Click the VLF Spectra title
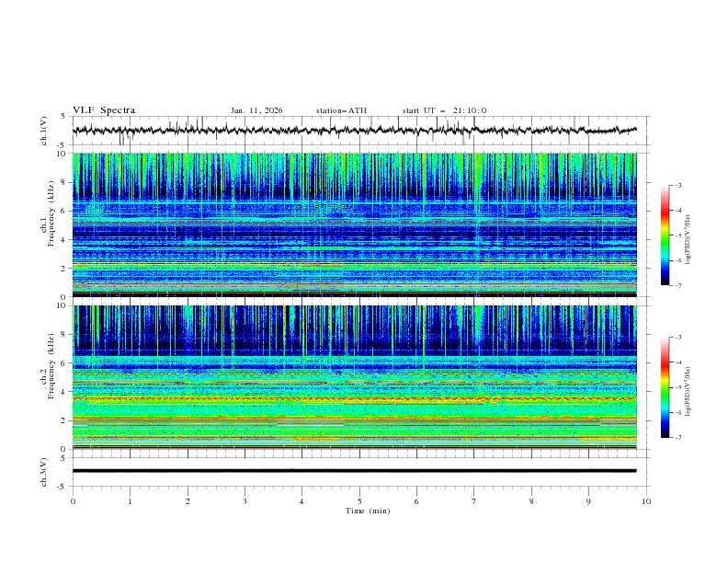728x563 pixels. point(104,110)
